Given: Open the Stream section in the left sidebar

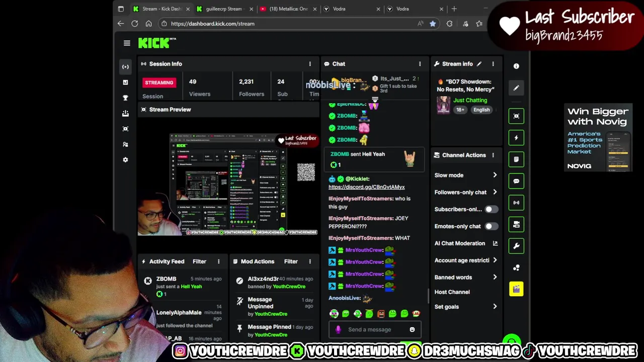Looking at the screenshot, I should point(125,66).
